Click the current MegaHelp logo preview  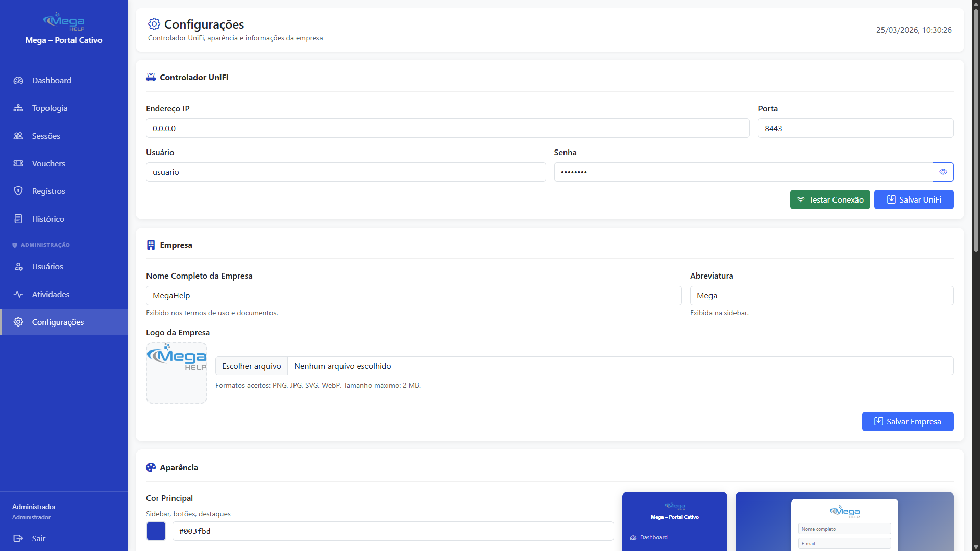pyautogui.click(x=176, y=373)
